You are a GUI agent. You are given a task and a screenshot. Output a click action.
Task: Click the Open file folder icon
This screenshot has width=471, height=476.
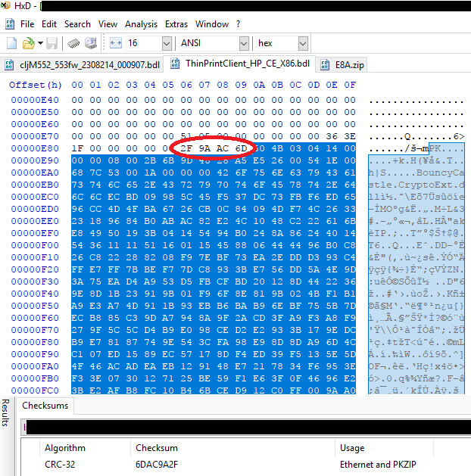tap(27, 44)
